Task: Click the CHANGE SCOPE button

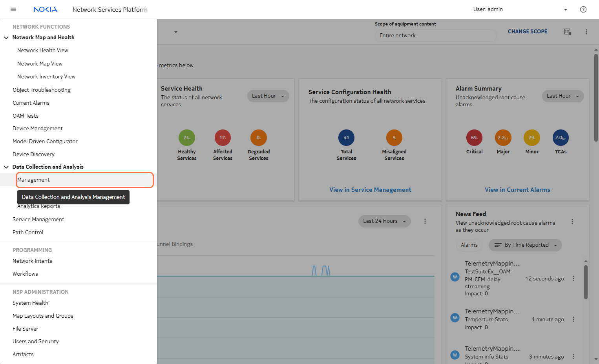Action: [527, 32]
